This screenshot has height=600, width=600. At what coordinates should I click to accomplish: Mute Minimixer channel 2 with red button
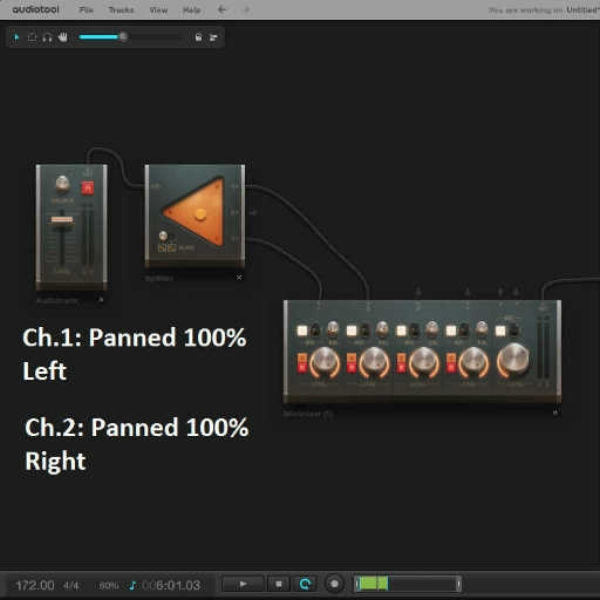point(352,367)
